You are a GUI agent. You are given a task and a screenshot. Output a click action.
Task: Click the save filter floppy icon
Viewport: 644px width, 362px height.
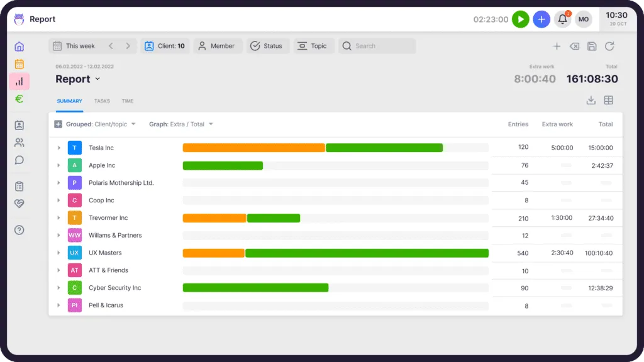[592, 46]
